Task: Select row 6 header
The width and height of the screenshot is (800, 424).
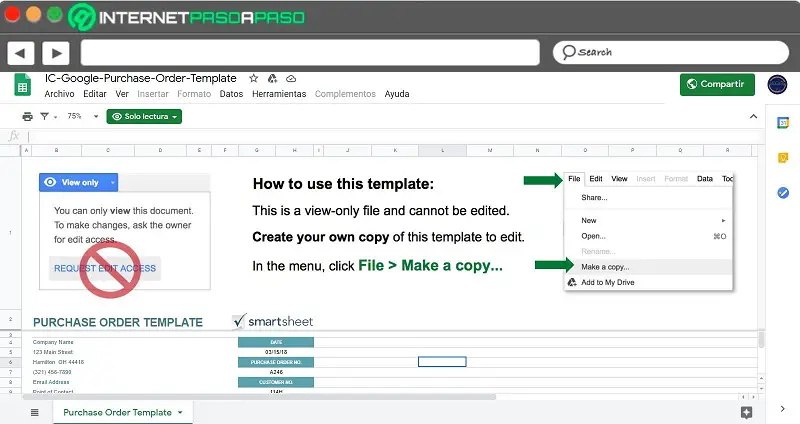Action: click(x=11, y=362)
